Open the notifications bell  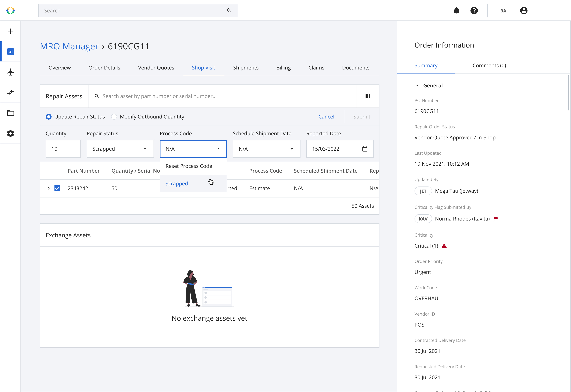pos(456,11)
